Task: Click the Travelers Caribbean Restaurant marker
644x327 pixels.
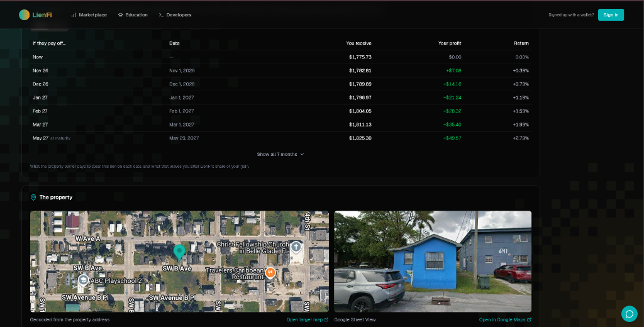Action: [x=270, y=273]
